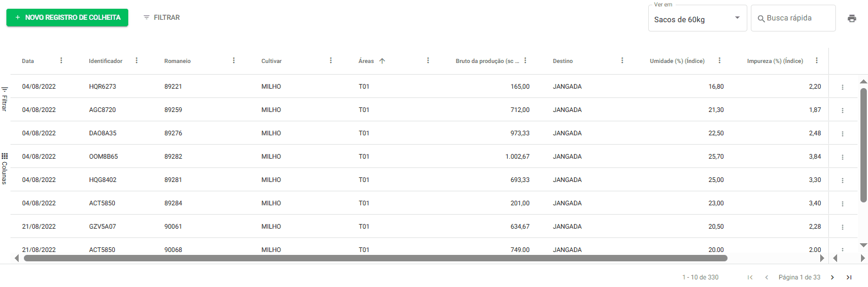Open column menu for Romaneio header
The height and width of the screenshot is (287, 868).
(x=234, y=61)
